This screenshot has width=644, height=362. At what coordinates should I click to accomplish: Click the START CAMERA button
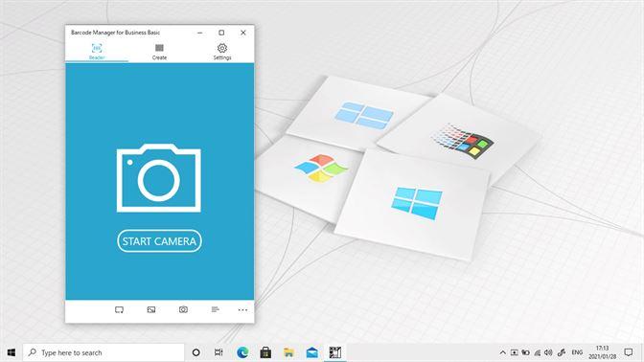(159, 241)
